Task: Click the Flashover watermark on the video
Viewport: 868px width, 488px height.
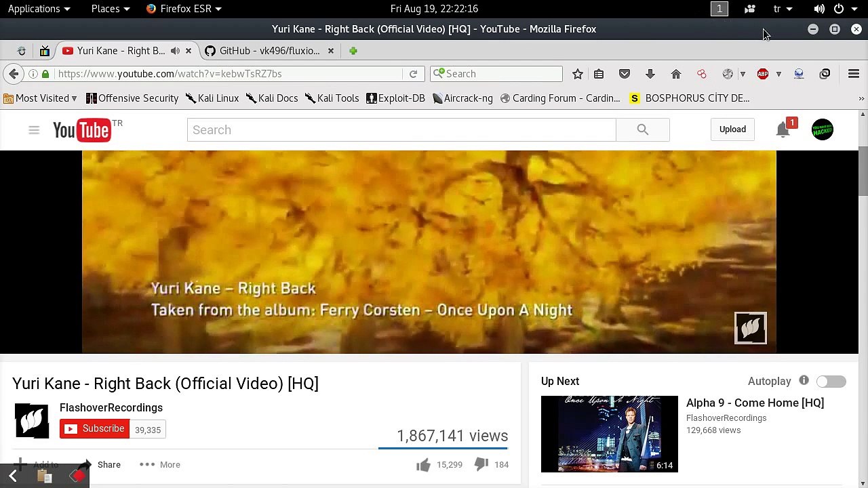Action: click(751, 328)
